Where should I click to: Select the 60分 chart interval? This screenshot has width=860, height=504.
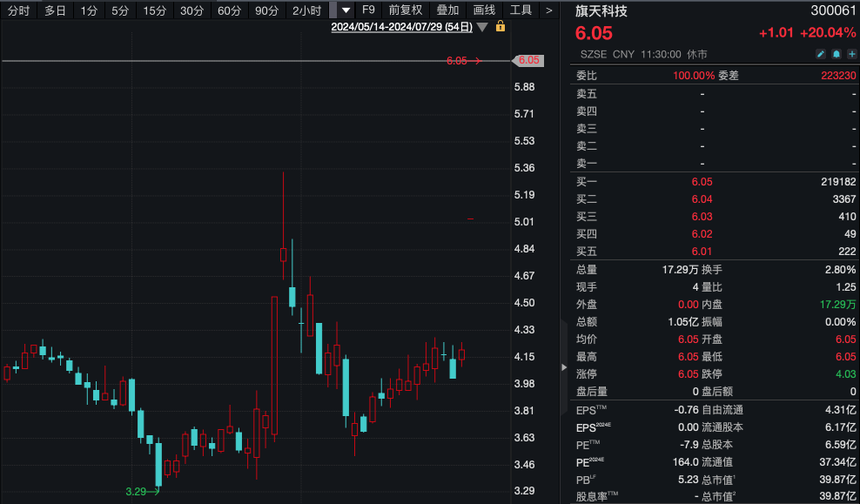pos(229,10)
